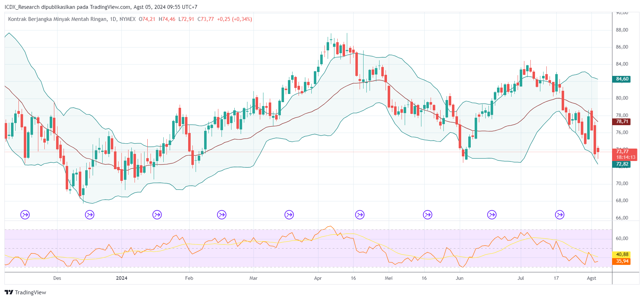Click the contract rollover marker in mid-June
Screen dimensions: 644x300
click(492, 215)
